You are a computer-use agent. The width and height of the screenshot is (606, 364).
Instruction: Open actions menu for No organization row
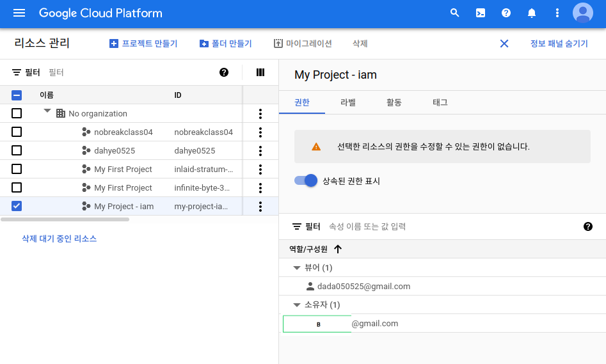pyautogui.click(x=260, y=114)
